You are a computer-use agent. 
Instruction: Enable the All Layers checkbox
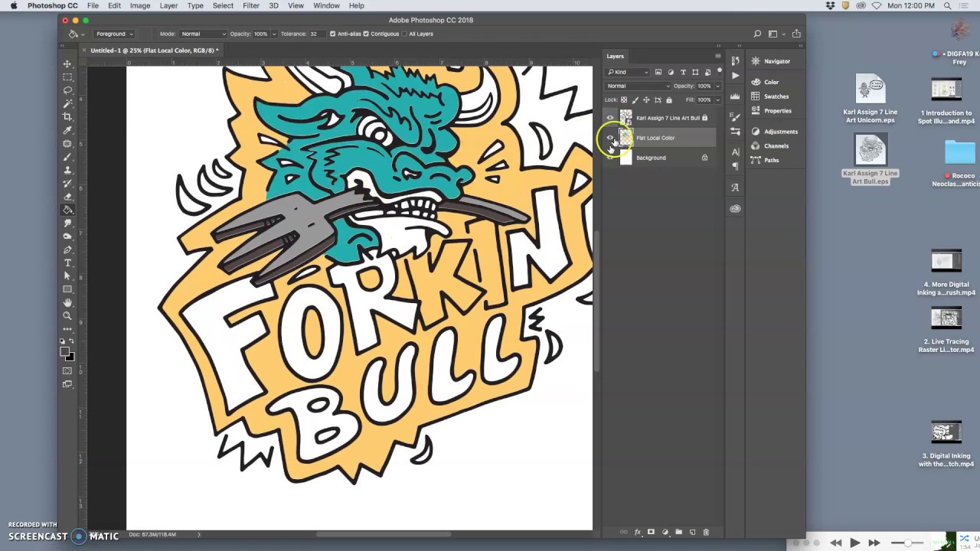(x=404, y=34)
